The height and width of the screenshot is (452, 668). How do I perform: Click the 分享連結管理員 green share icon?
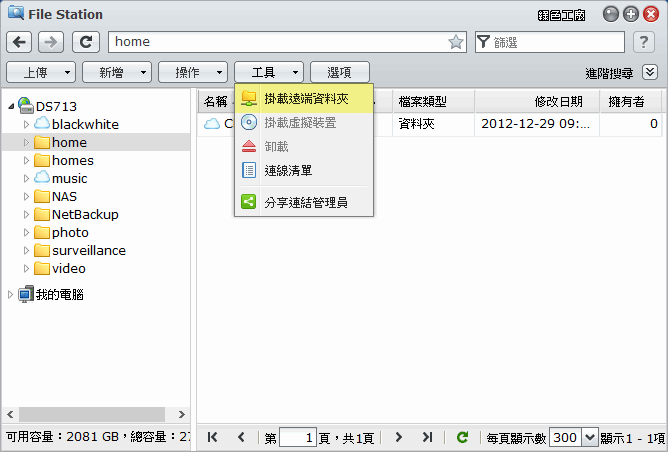tap(249, 202)
